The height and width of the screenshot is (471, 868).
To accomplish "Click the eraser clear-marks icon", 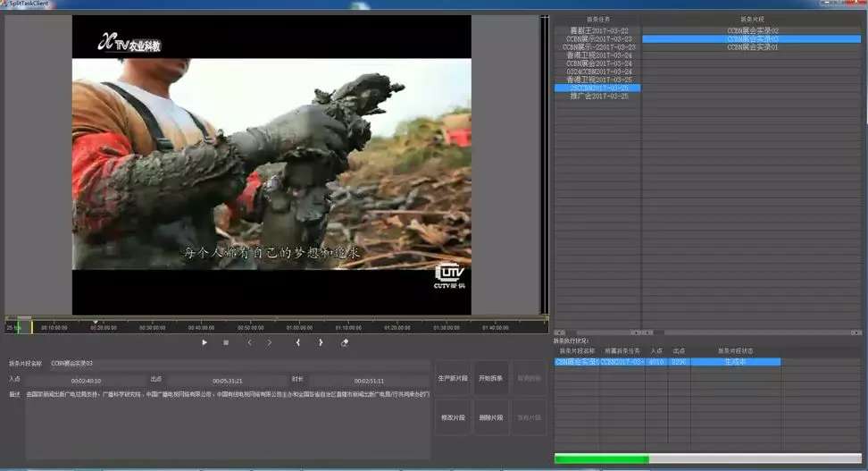I will coord(345,342).
